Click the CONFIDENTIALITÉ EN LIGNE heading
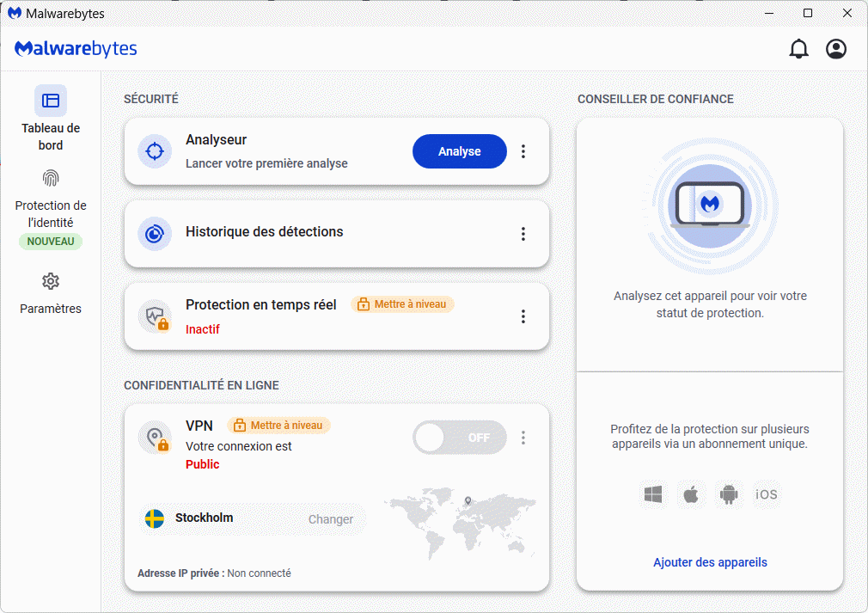 pos(201,385)
